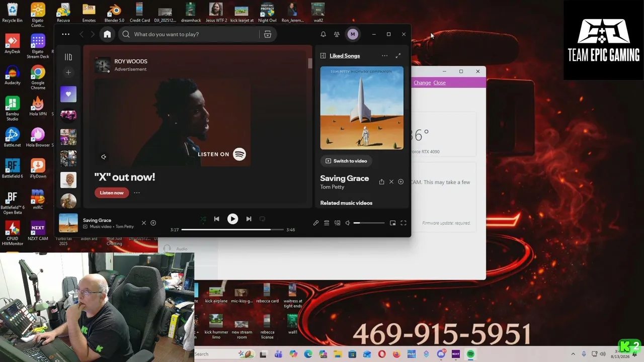Open the Bambu Studio desktop icon
The image size is (644, 362).
[13, 109]
